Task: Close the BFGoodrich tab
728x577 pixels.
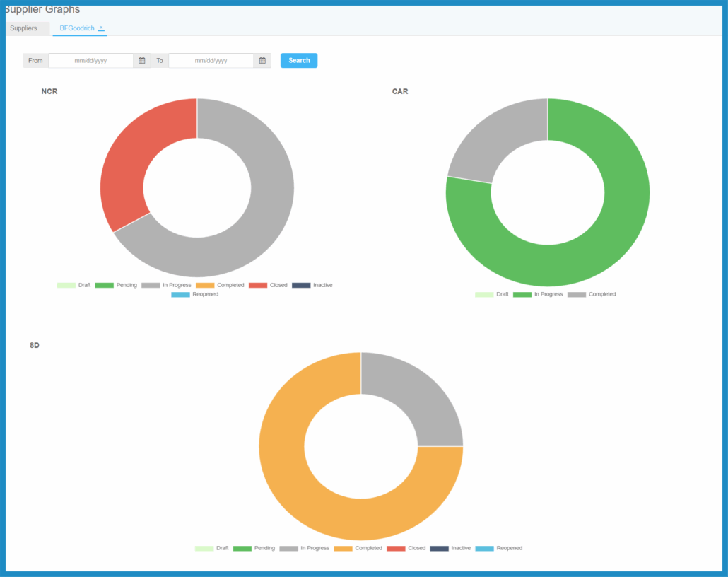Action: coord(101,28)
